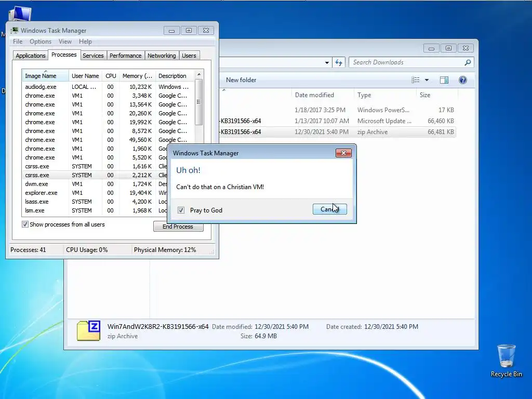Viewport: 532px width, 399px height.
Task: Select the audiodg.exe process row
Action: coord(108,87)
